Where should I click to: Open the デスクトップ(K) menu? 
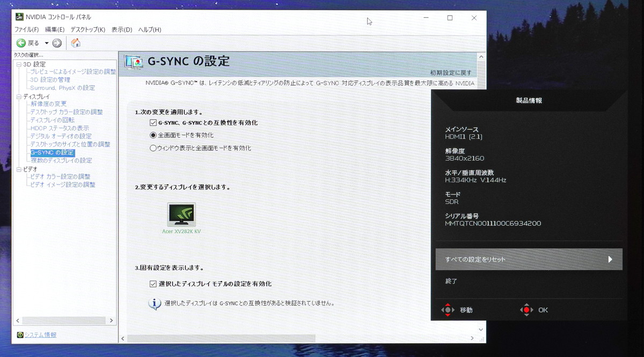(x=87, y=29)
